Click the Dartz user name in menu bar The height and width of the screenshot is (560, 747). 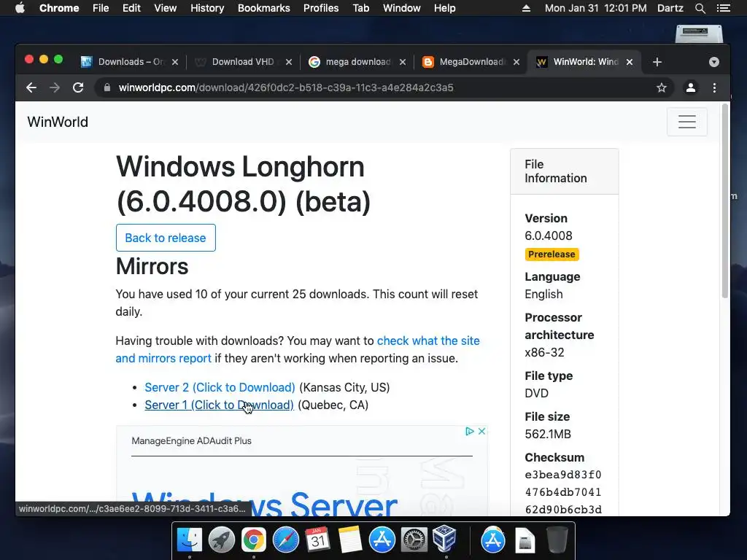coord(670,8)
